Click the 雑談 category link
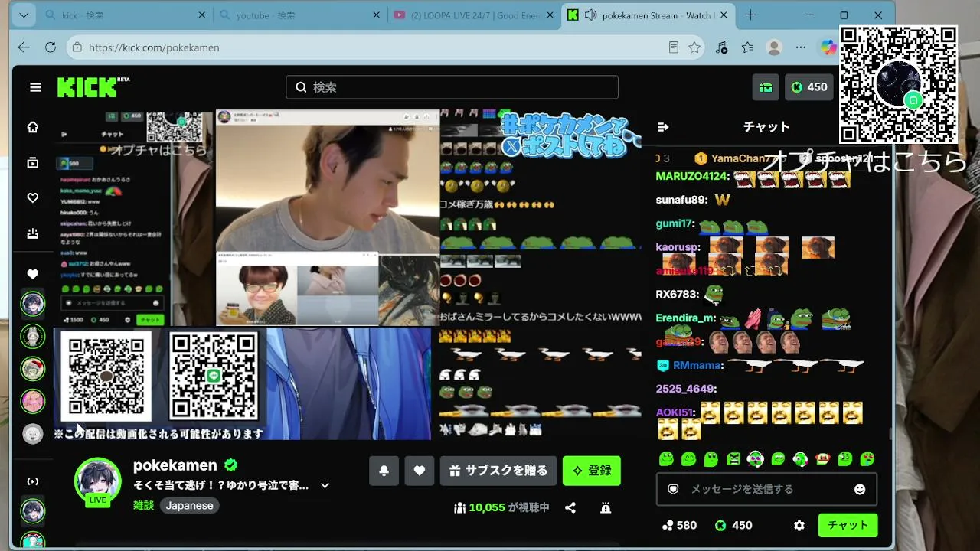The image size is (980, 551). click(x=144, y=506)
